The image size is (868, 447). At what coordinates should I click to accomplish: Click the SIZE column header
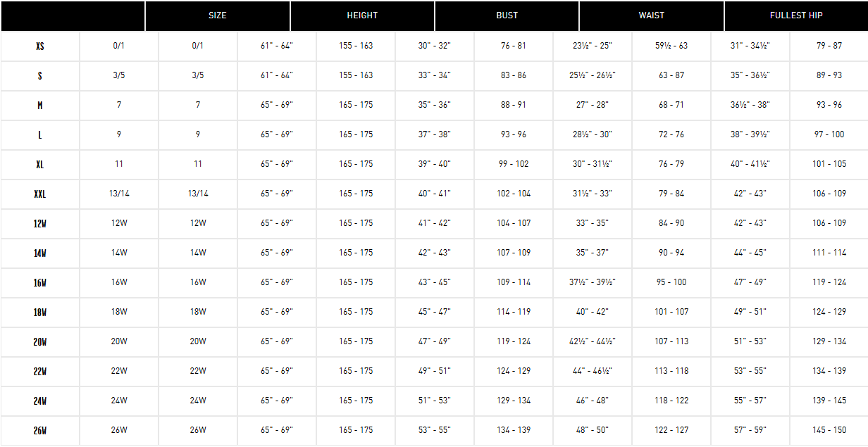tap(218, 15)
